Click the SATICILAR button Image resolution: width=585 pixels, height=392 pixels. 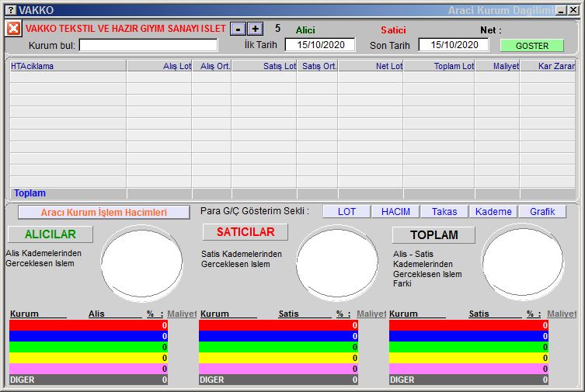245,232
